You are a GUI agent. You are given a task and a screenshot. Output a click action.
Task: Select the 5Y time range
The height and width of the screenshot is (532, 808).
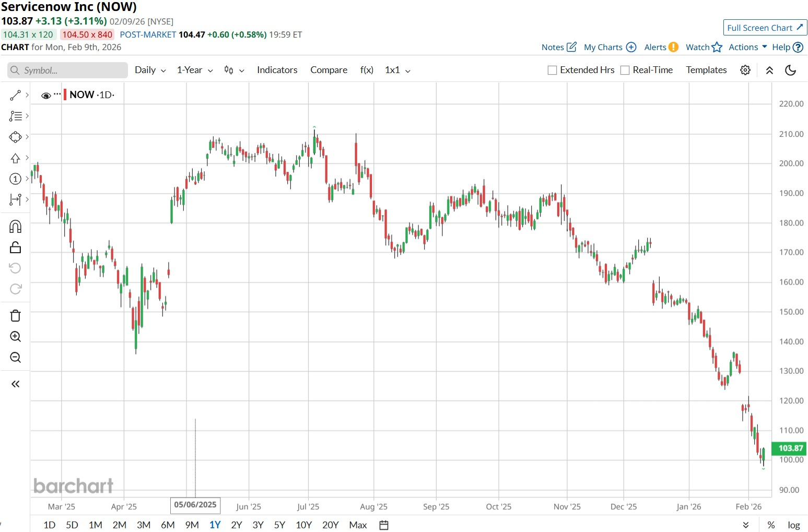click(x=280, y=525)
